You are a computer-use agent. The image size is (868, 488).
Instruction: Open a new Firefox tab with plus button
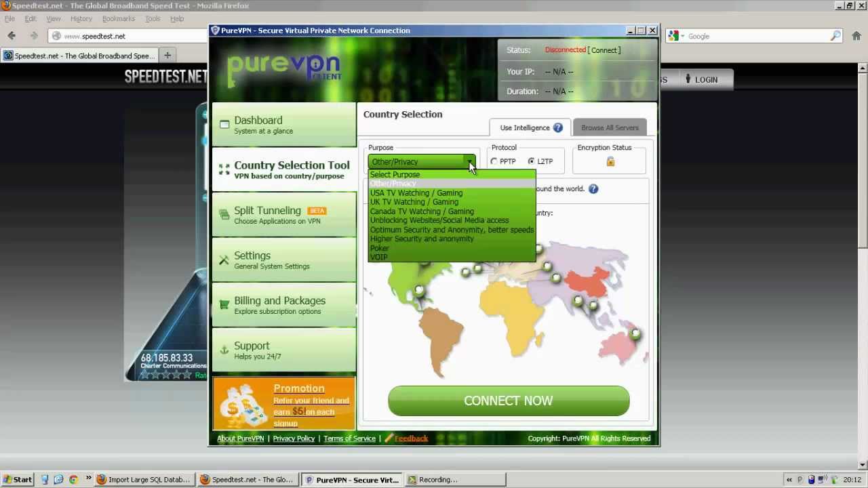click(167, 56)
